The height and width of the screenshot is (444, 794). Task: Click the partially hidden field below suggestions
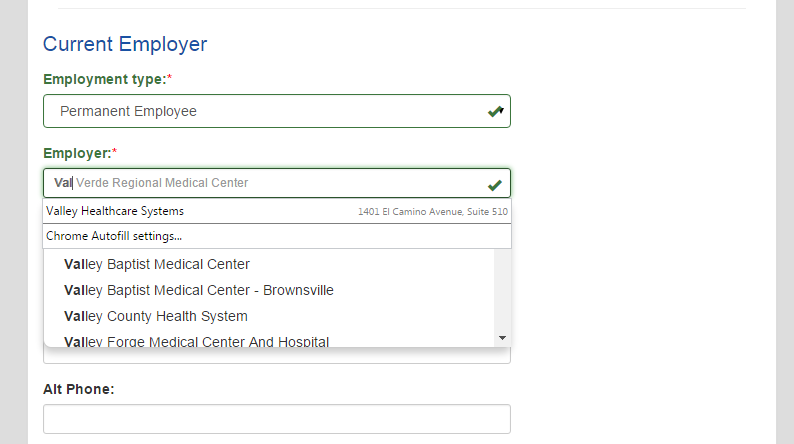(276, 355)
